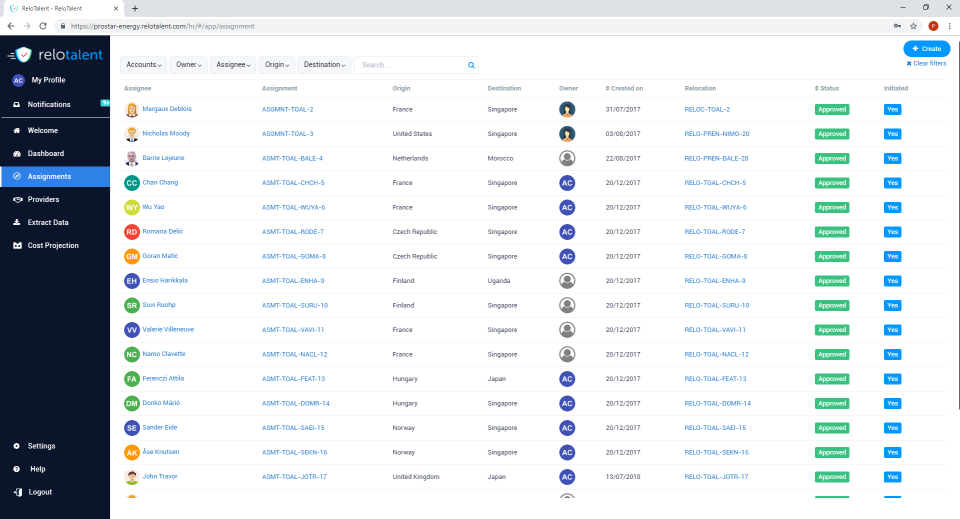Open Valerie Villeneuve assignee link
Image resolution: width=960 pixels, height=519 pixels.
click(168, 329)
